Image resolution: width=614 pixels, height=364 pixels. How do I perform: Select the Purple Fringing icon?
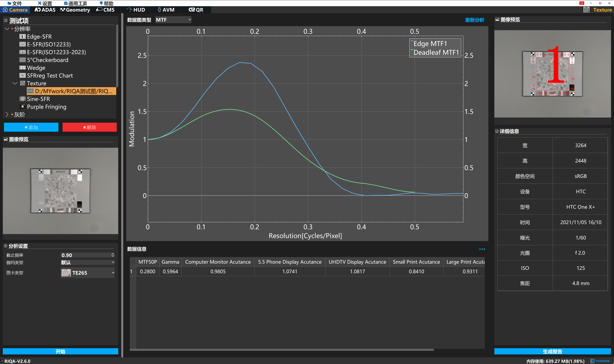[x=22, y=107]
